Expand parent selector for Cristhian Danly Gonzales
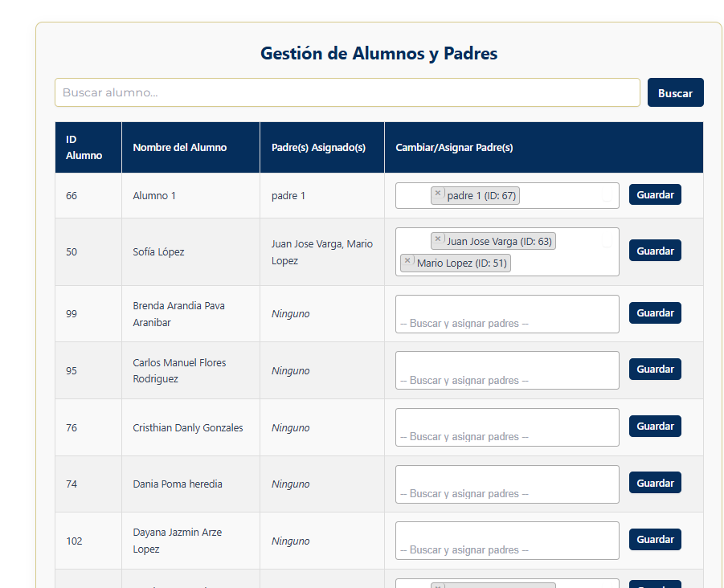The image size is (724, 588). coord(507,427)
